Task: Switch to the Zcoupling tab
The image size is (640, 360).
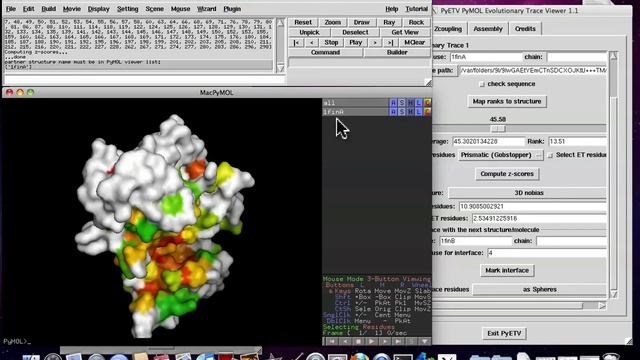Action: [448, 29]
